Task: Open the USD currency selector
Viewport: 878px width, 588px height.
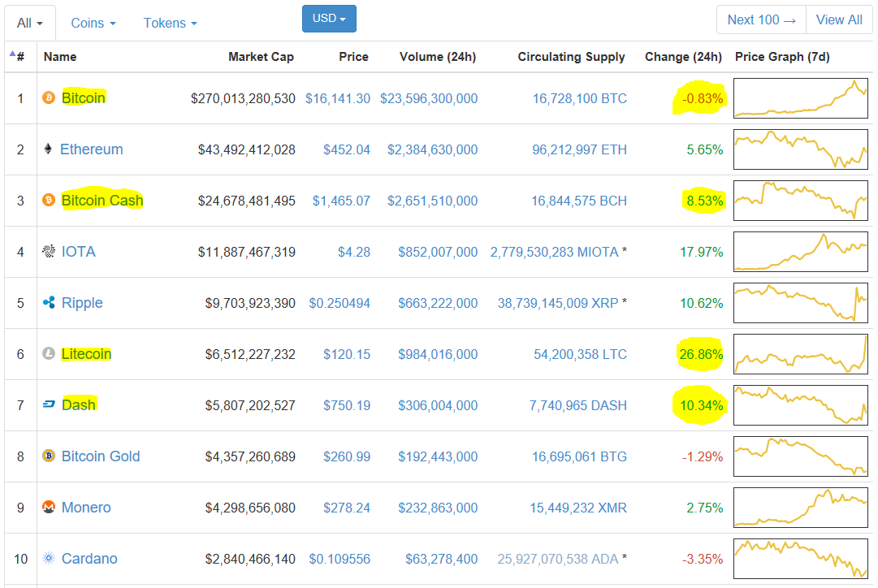Action: (x=329, y=19)
